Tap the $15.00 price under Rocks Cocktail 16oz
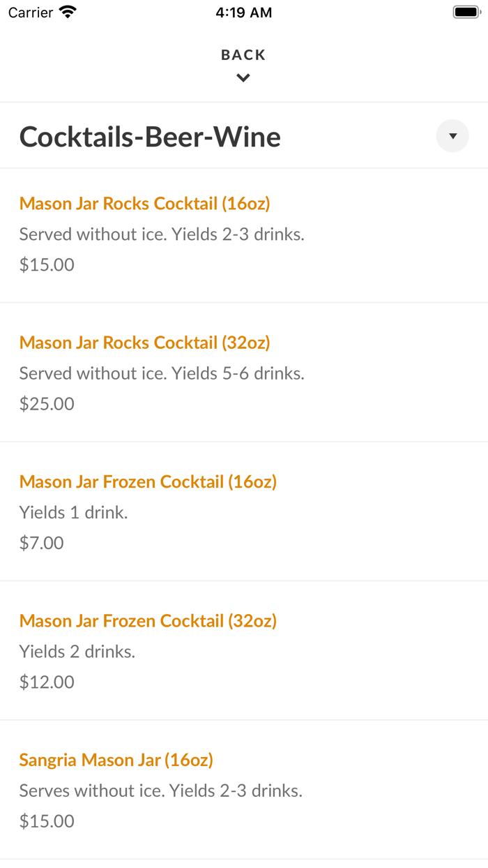 click(47, 264)
